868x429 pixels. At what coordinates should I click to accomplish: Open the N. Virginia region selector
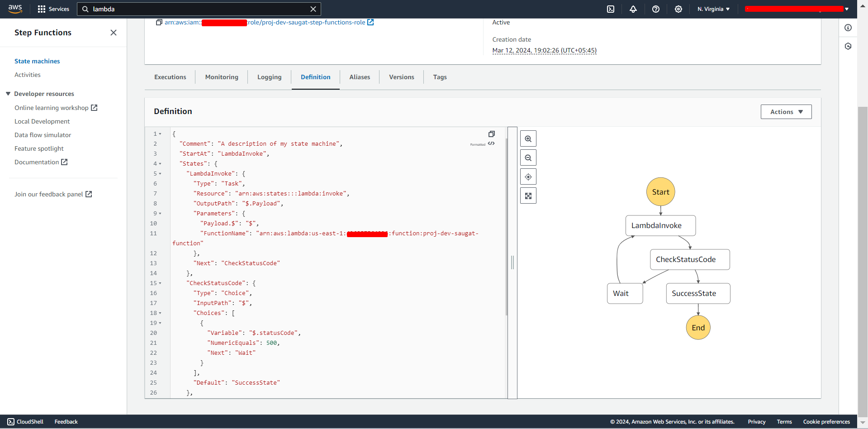pyautogui.click(x=713, y=9)
